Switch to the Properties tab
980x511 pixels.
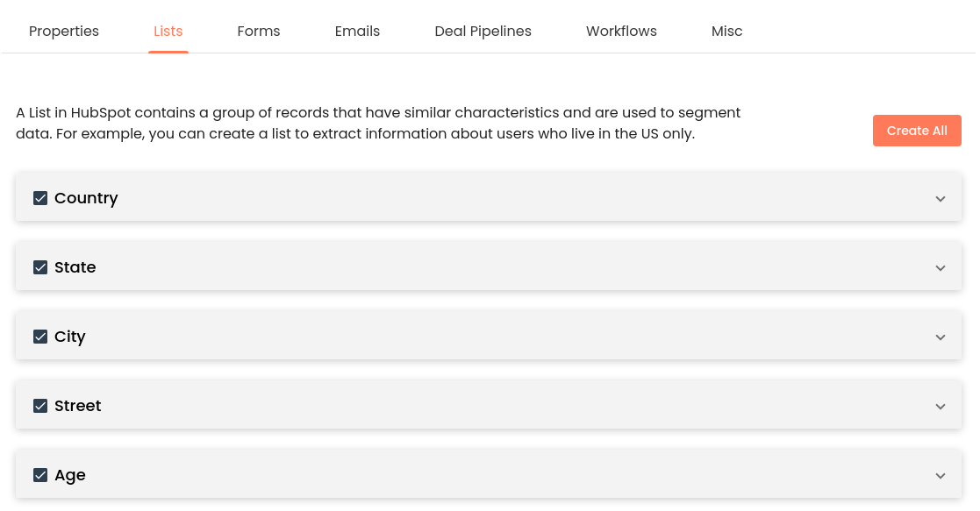63,31
